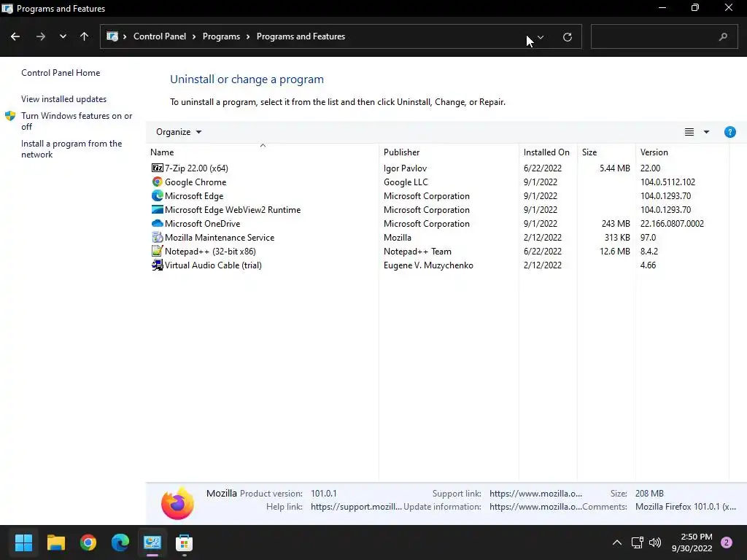Screen dimensions: 747x560
Task: Launch Edge from the taskbar
Action: point(120,542)
